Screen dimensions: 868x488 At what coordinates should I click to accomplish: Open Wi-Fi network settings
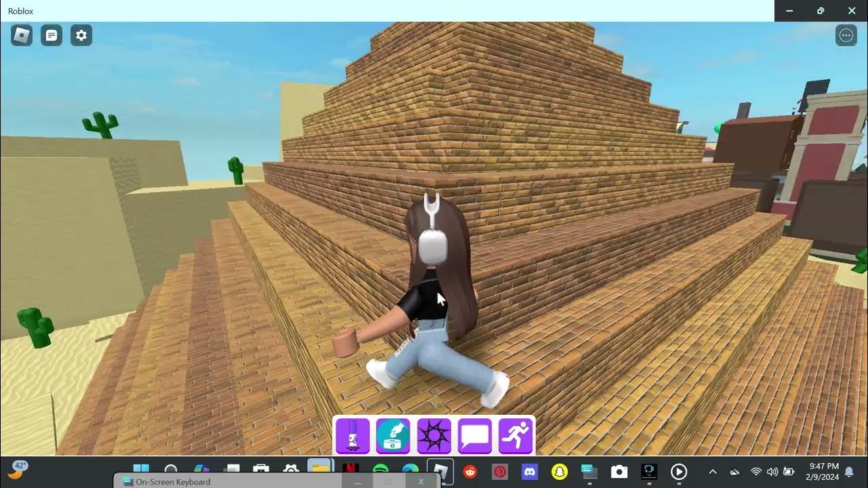(x=756, y=472)
